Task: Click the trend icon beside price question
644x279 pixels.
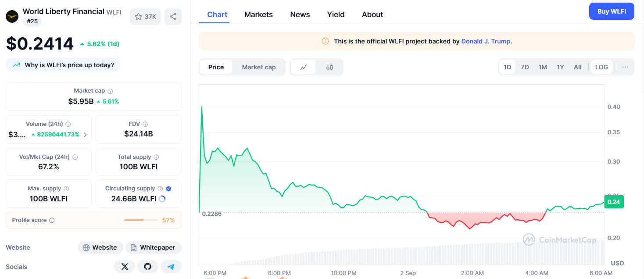Action: pyautogui.click(x=16, y=65)
